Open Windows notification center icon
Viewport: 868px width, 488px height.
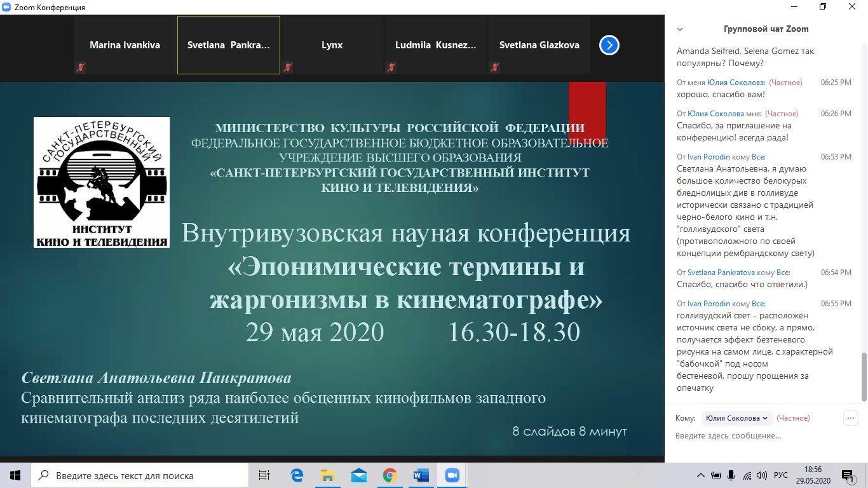[849, 475]
